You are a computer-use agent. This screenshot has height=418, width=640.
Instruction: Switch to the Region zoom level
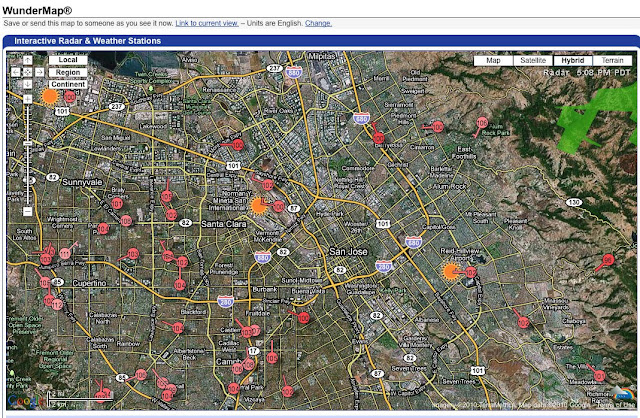pos(68,72)
